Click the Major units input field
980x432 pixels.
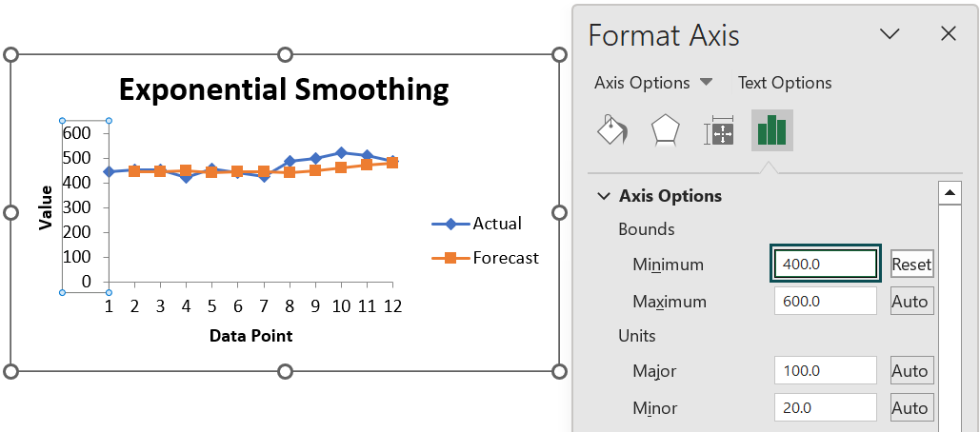click(x=825, y=370)
